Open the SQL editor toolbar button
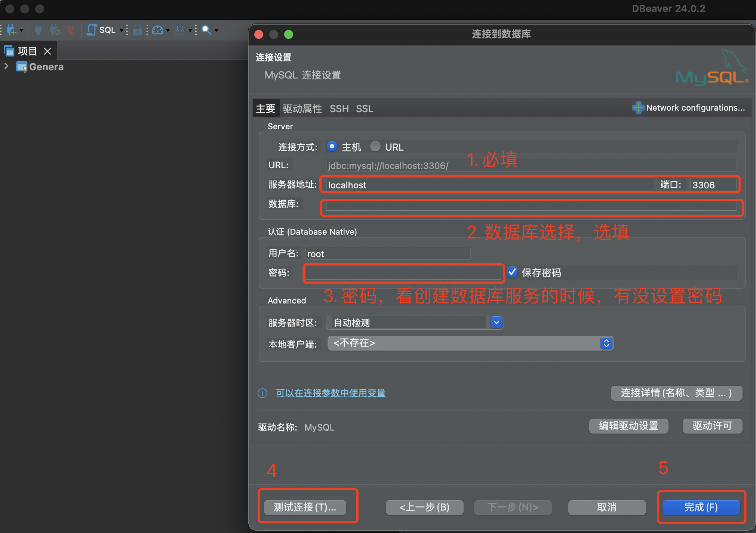The width and height of the screenshot is (756, 533). (101, 30)
